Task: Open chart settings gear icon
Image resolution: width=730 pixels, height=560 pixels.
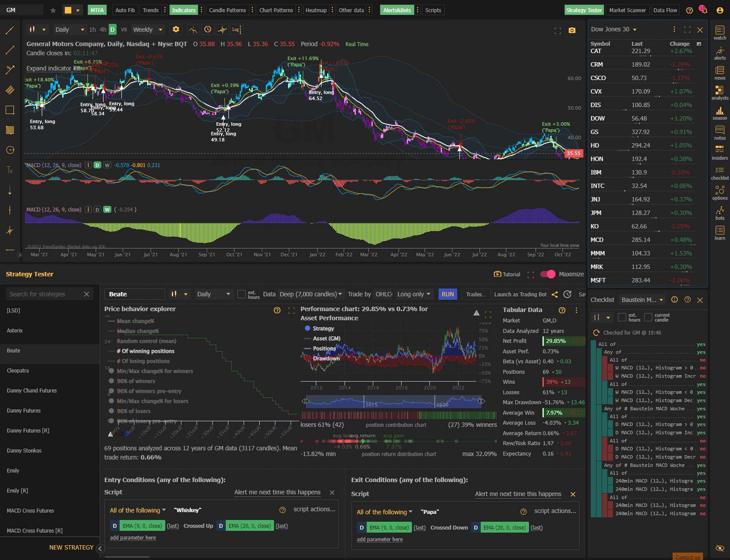Action: click(176, 29)
